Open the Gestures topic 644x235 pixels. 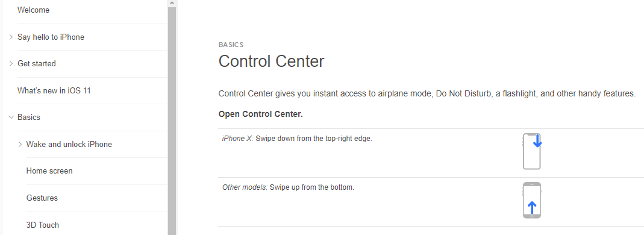point(42,198)
